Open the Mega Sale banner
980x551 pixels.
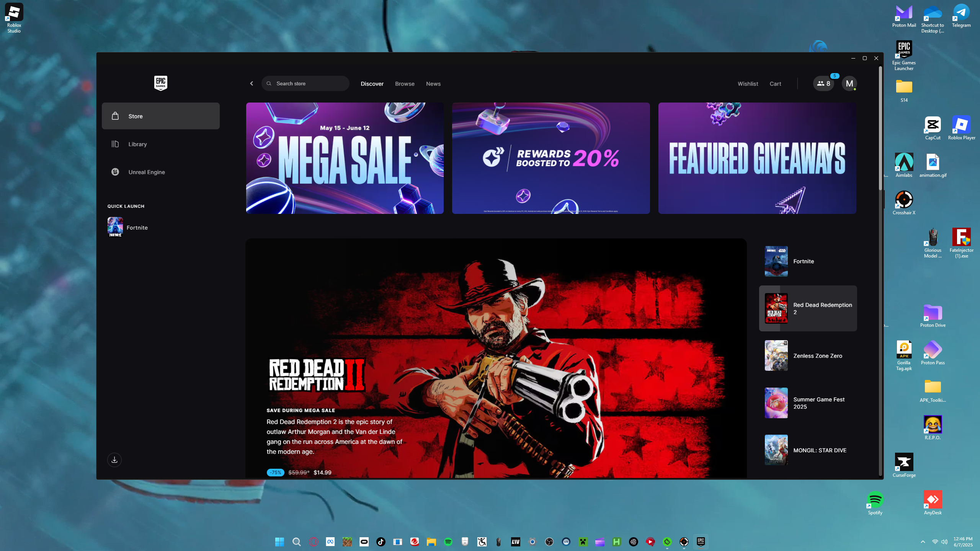345,158
